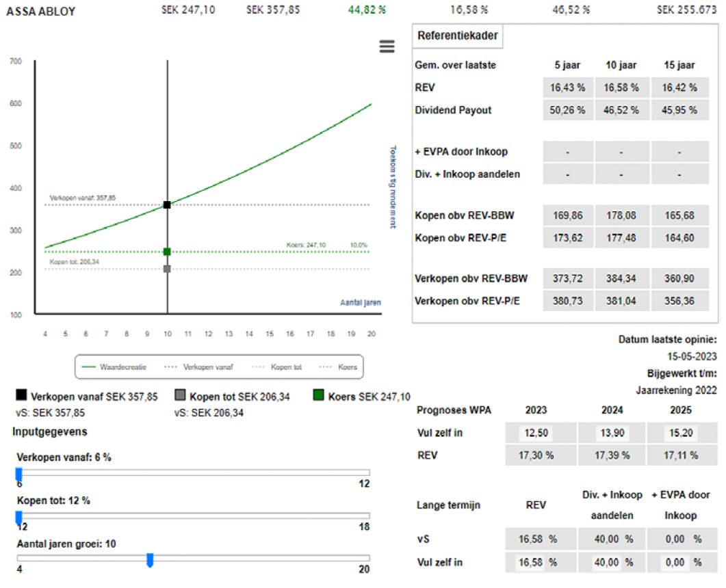Screen dimensions: 726x588
Task: Toggle Koers series in chart legend
Action: pyautogui.click(x=338, y=367)
